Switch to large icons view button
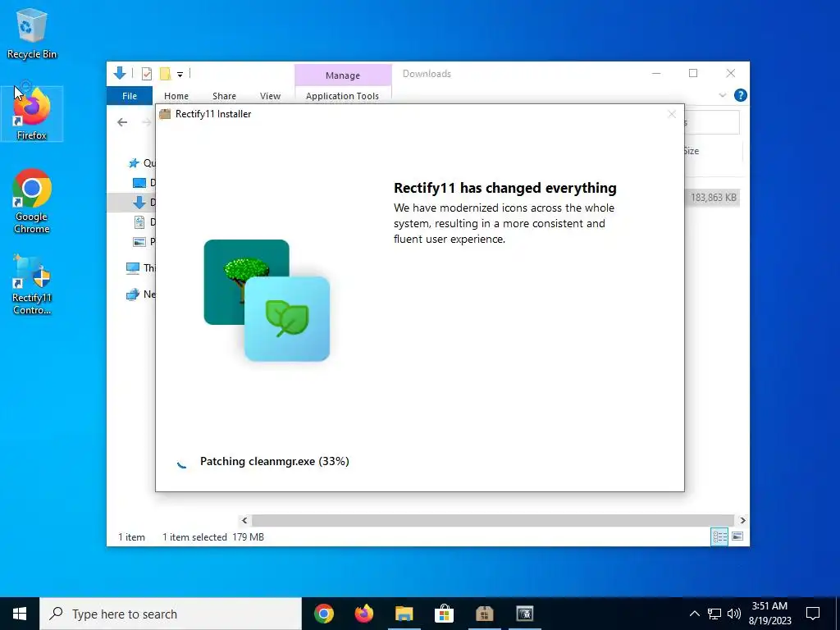This screenshot has height=630, width=840. pyautogui.click(x=737, y=536)
